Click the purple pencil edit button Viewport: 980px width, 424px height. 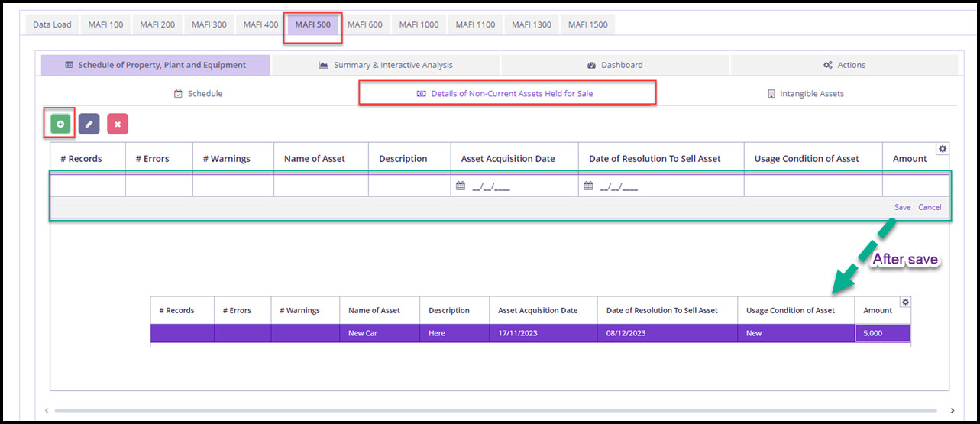click(89, 124)
